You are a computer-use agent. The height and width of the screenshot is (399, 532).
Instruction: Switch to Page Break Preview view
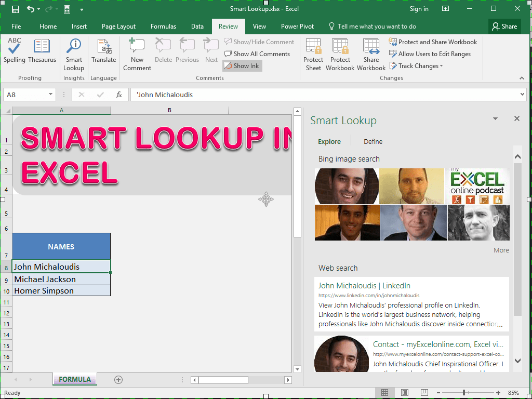pyautogui.click(x=424, y=393)
